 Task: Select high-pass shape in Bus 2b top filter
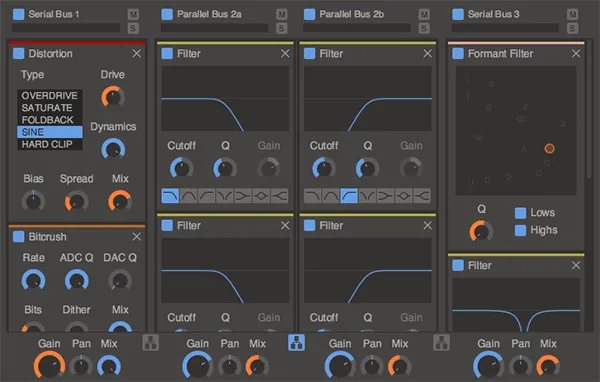(x=349, y=196)
